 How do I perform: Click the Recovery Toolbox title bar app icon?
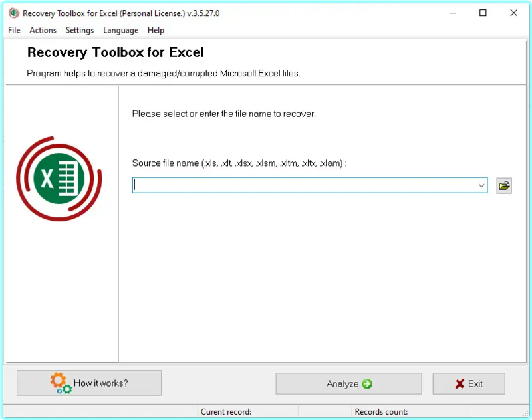(14, 13)
